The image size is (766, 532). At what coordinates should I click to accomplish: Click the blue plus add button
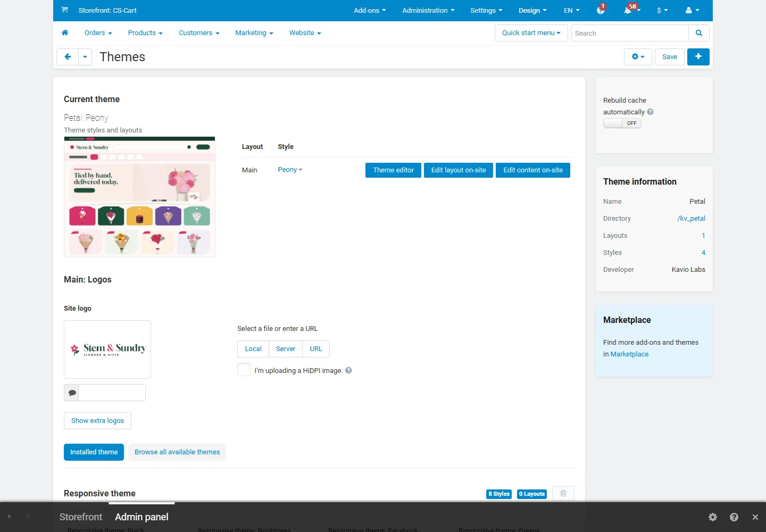(698, 57)
